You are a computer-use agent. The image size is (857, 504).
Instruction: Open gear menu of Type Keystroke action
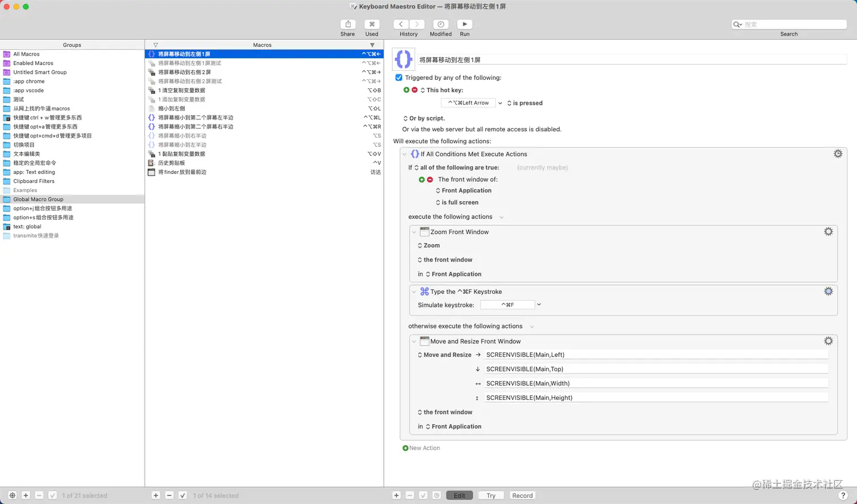coord(828,291)
